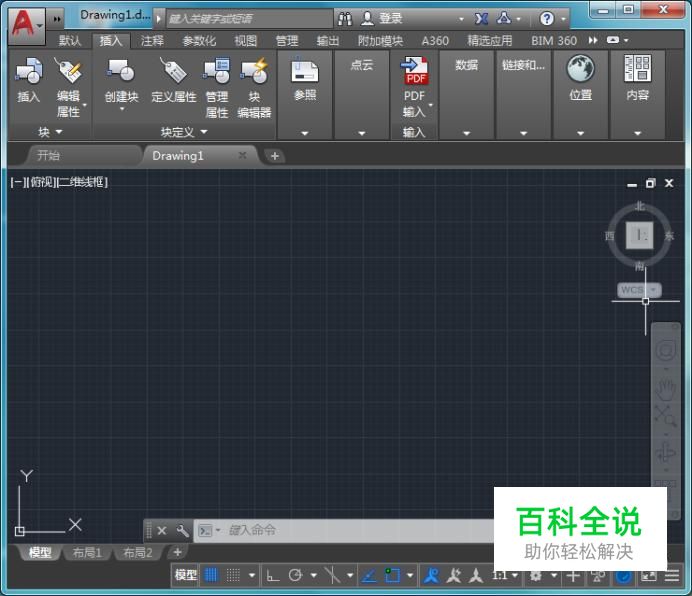Toggle ortho mode in status bar
692x596 pixels.
[272, 575]
